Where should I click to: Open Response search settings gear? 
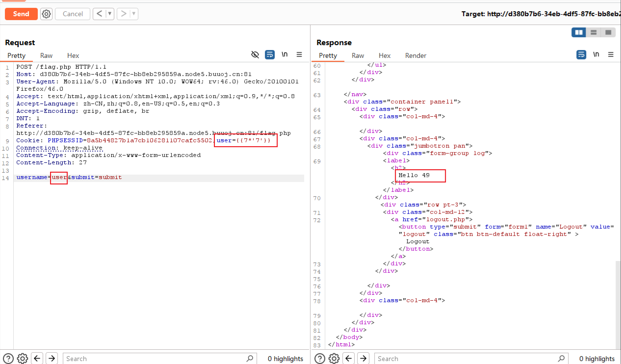click(x=334, y=358)
